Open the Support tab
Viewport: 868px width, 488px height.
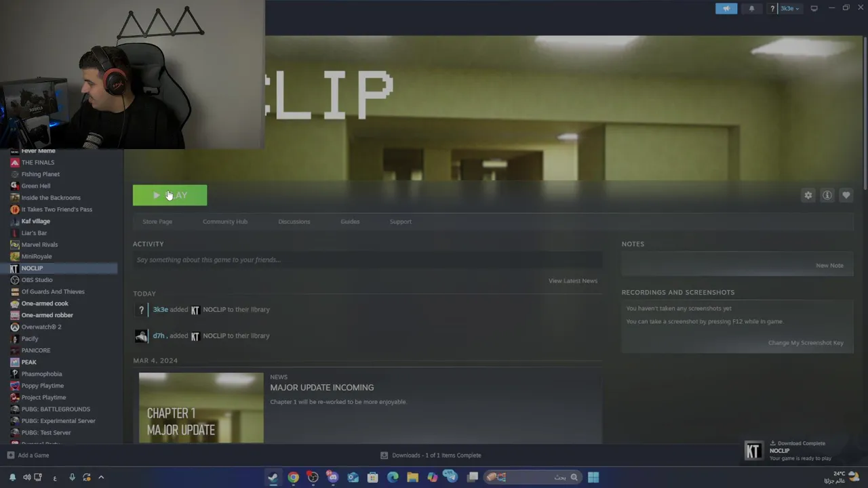pyautogui.click(x=400, y=222)
